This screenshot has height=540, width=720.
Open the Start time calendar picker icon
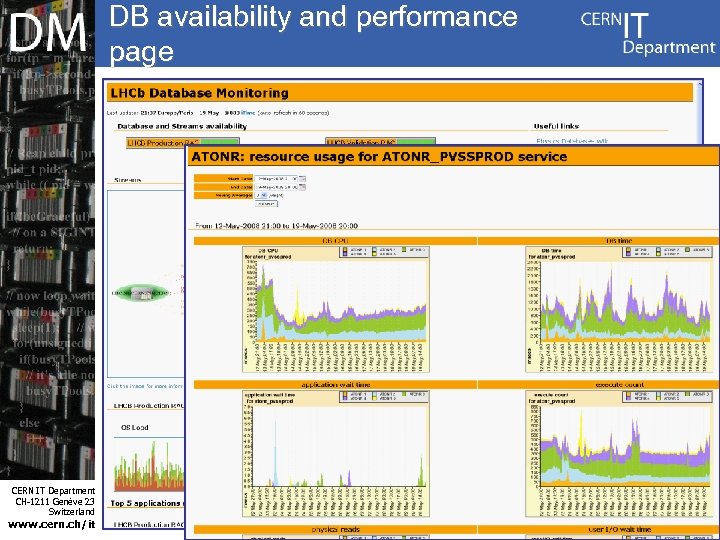coord(303,179)
